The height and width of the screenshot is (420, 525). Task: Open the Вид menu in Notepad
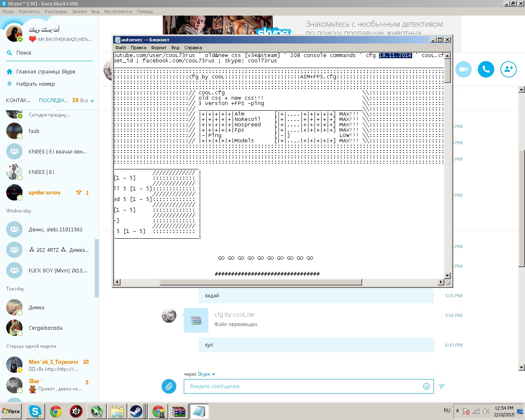tap(175, 48)
